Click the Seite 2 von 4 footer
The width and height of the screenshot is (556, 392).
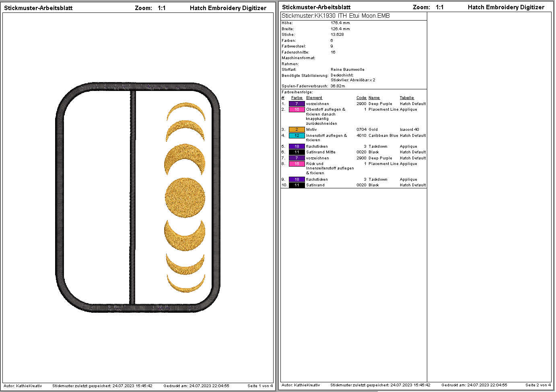[x=538, y=385]
